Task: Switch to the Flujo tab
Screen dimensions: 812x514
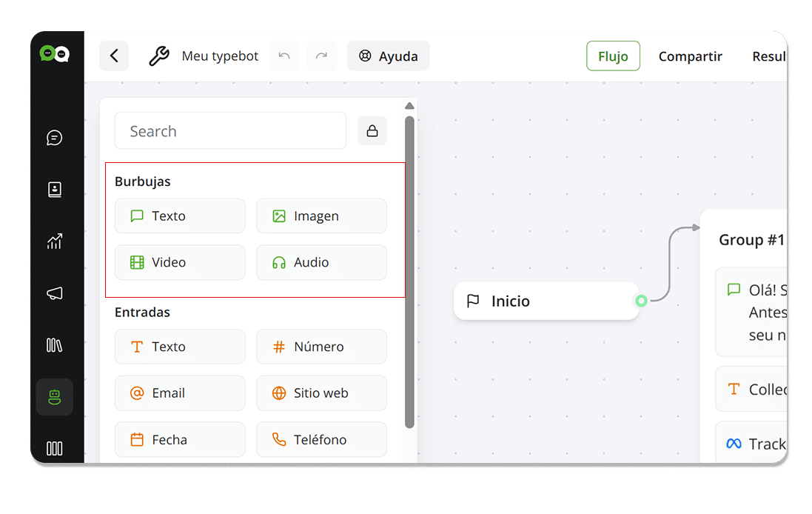Action: pyautogui.click(x=613, y=56)
